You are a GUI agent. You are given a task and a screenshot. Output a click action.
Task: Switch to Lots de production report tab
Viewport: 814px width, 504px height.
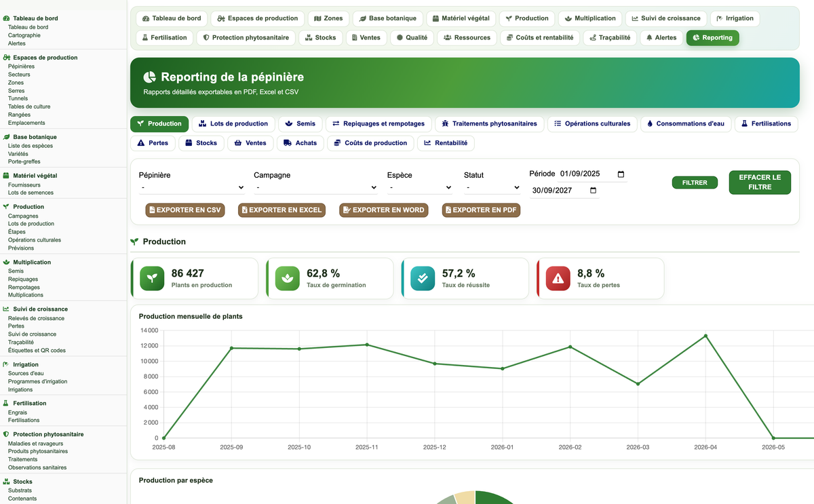coord(233,123)
